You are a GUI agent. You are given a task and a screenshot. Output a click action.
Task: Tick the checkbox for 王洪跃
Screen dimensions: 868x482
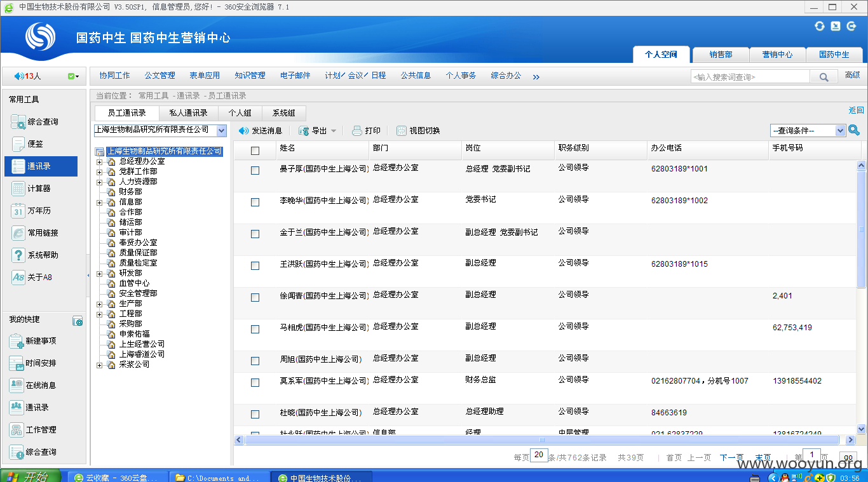[x=255, y=265]
